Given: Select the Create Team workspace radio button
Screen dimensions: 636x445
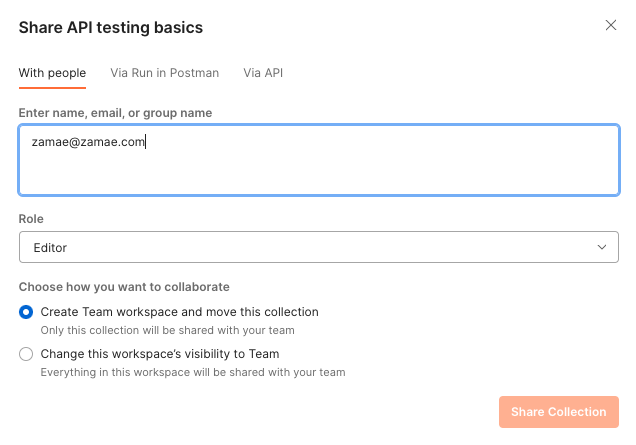Looking at the screenshot, I should (26, 312).
